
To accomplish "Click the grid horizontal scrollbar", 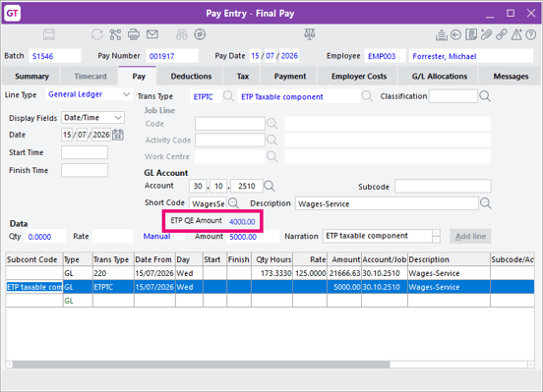I will point(201,364).
